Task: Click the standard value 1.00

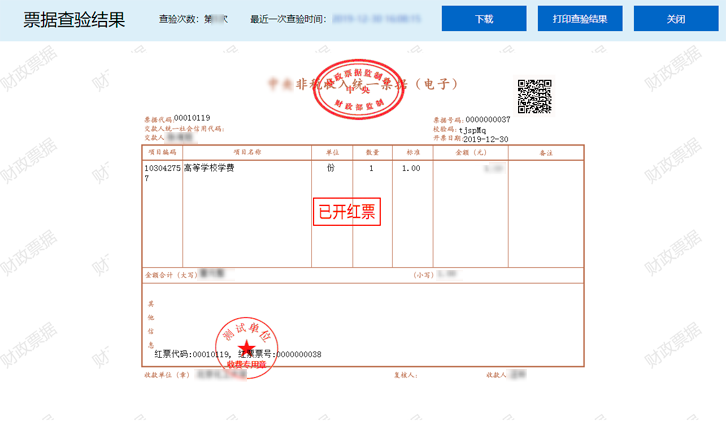Action: point(411,168)
